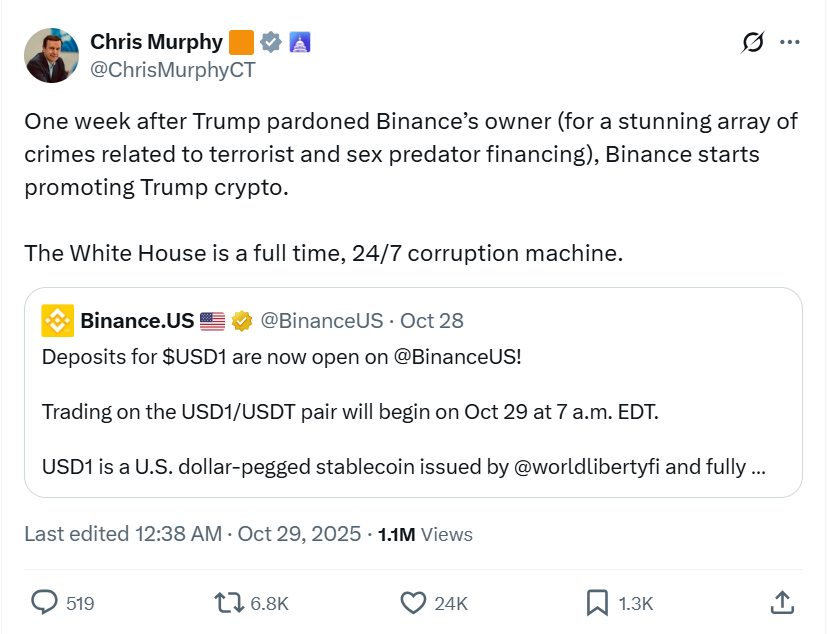Screen dimensions: 828x634
Task: Click Chris Murphy's profile picture
Action: coord(51,55)
